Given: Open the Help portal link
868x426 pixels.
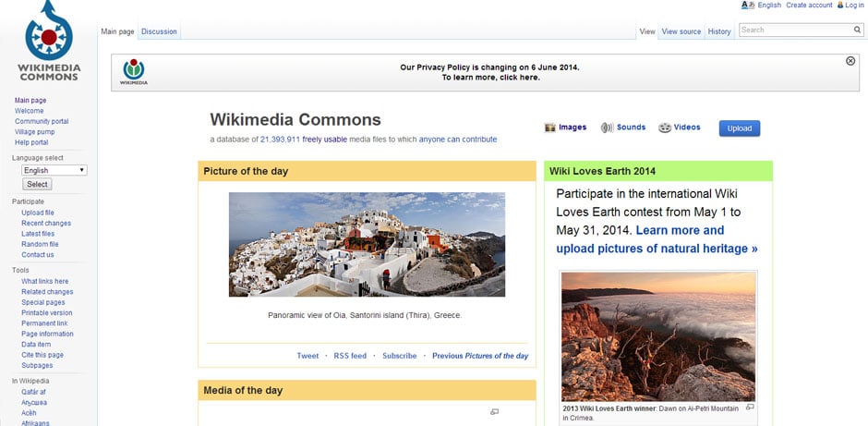Looking at the screenshot, I should pyautogui.click(x=31, y=142).
